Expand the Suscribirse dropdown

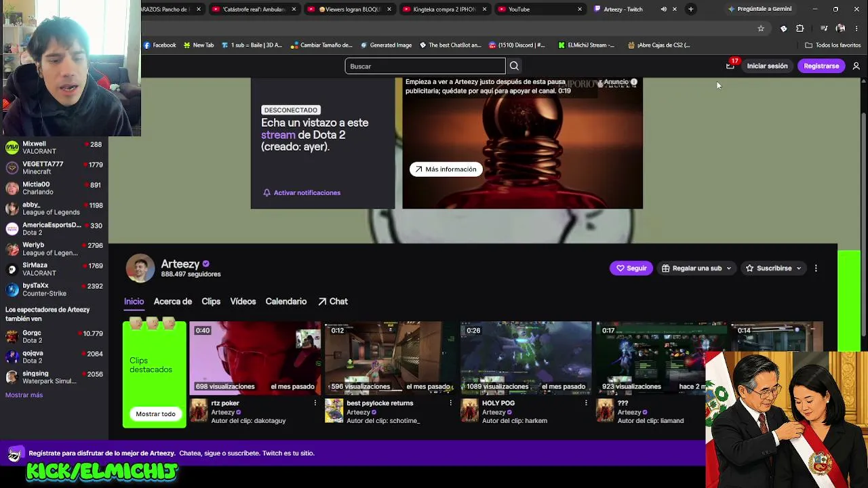point(774,268)
